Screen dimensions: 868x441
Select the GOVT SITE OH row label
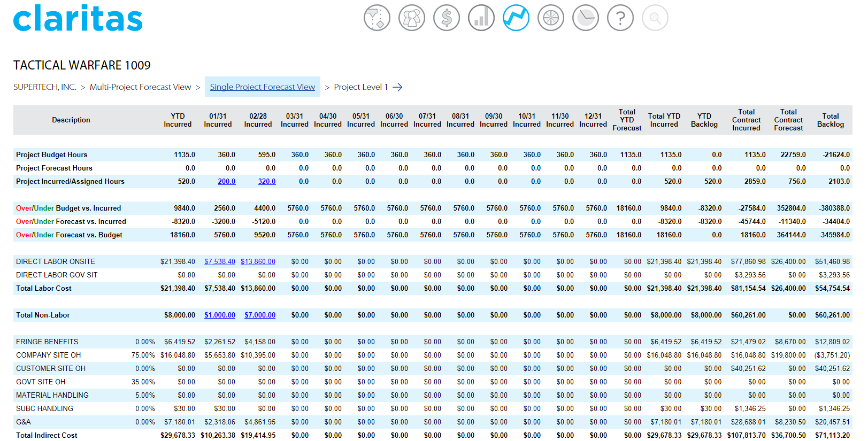[41, 382]
